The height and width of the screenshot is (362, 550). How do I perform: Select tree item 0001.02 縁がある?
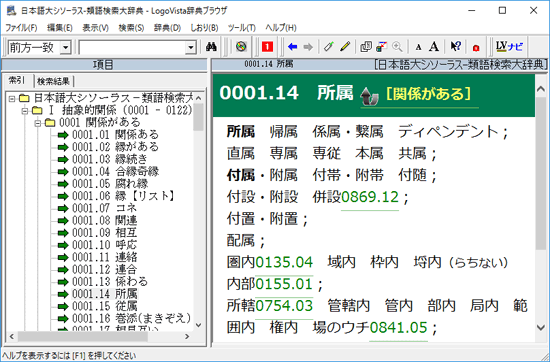(115, 147)
